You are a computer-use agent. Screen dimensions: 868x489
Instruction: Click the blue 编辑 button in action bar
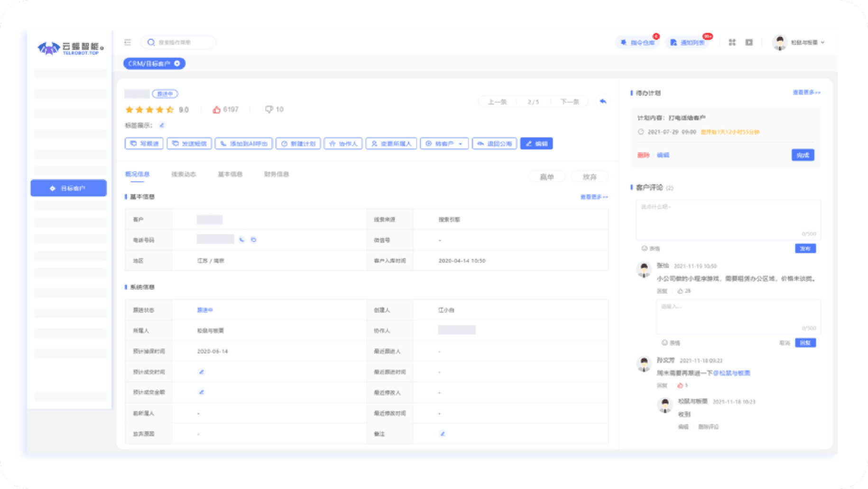click(536, 144)
